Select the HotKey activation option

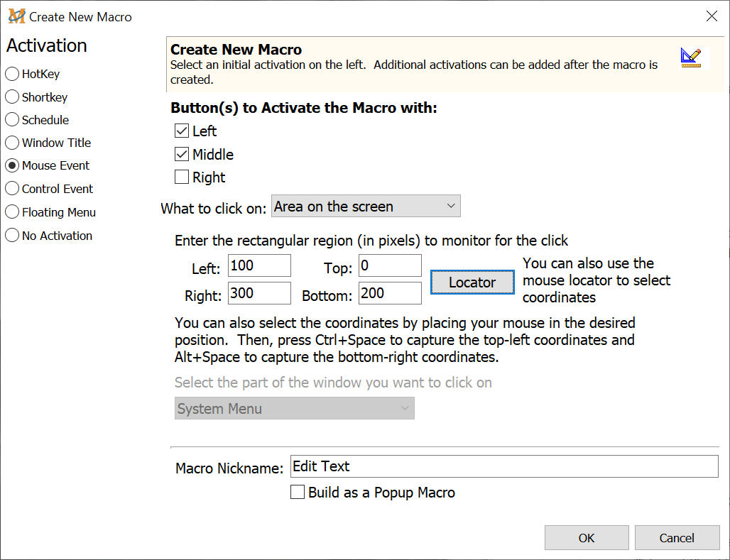pos(12,74)
